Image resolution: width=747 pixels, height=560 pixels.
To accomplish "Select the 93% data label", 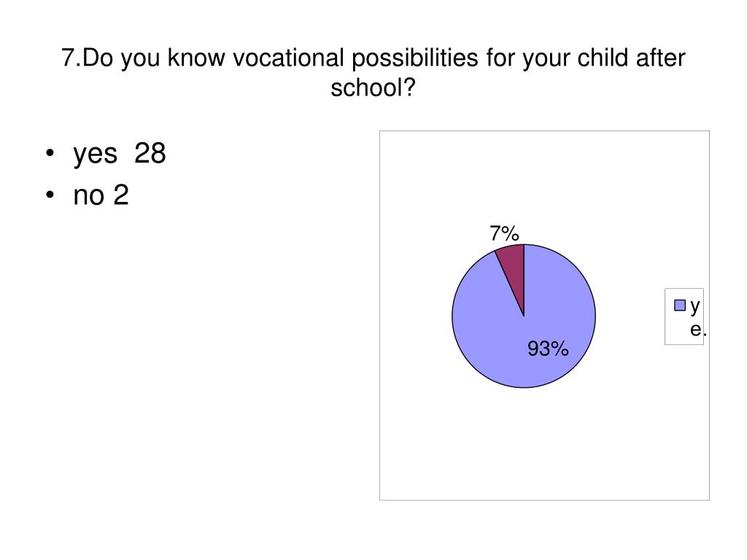I will click(x=548, y=349).
